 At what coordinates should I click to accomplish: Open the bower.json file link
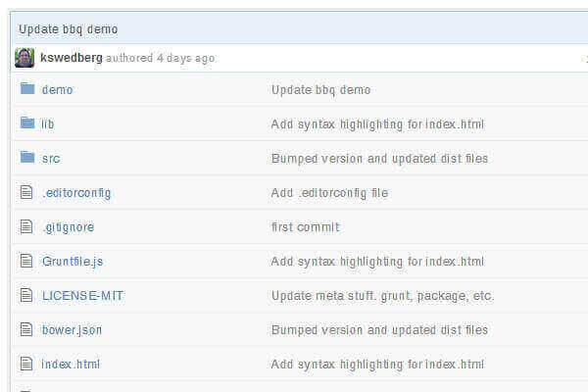point(72,330)
